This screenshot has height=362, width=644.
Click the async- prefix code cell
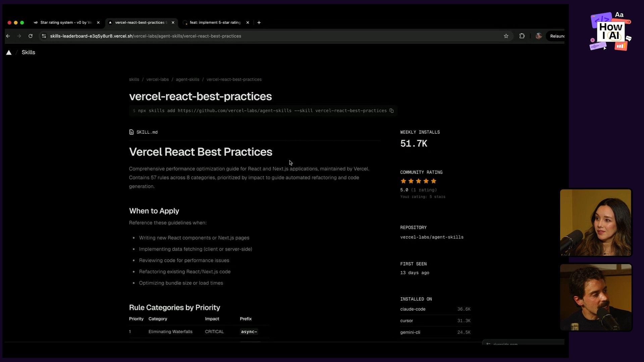[249, 331]
